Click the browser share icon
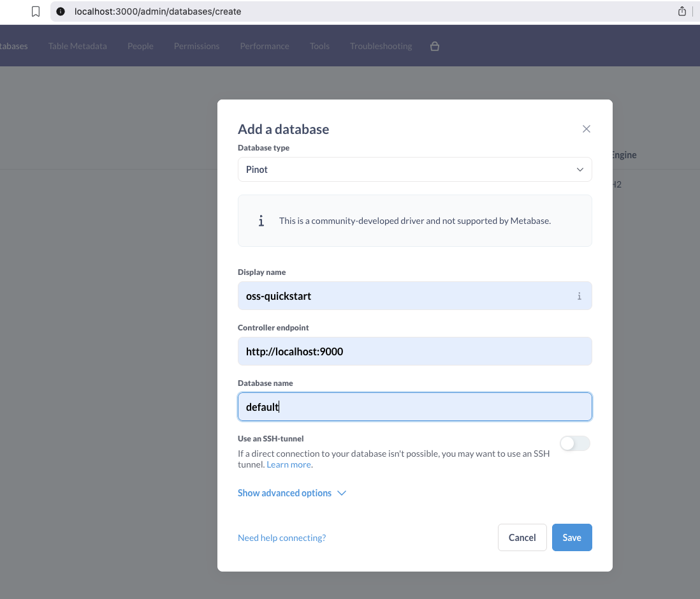700x599 pixels. (x=682, y=11)
